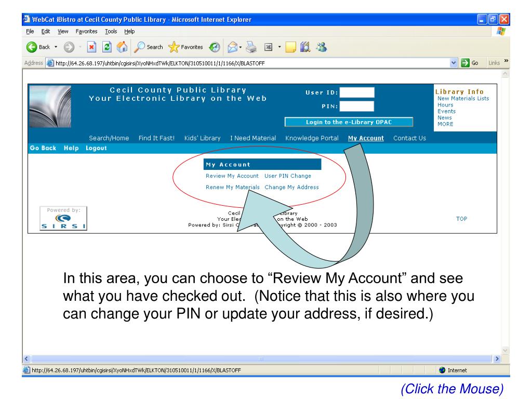Click the SIRSI powered-by logo
Viewport: 532px width, 399px height.
(63, 218)
